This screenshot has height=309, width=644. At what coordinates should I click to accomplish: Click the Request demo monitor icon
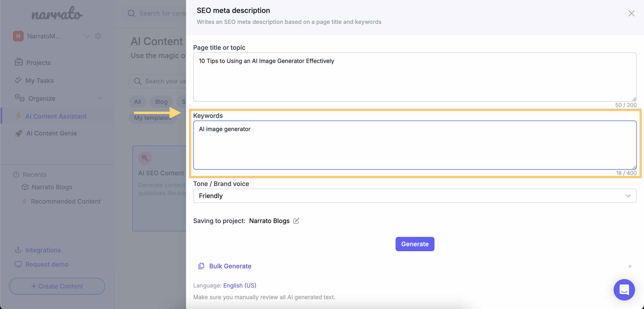coord(18,264)
